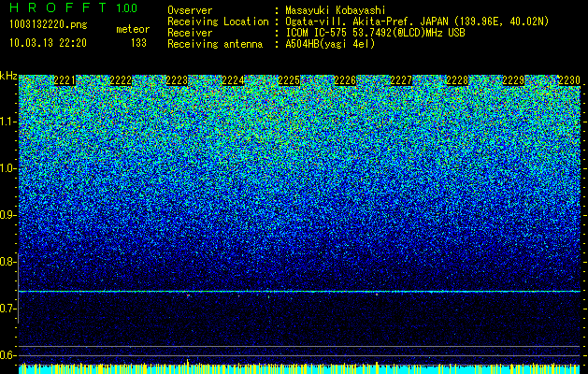Image resolution: width=588 pixels, height=374 pixels.
Task: Click the 2228 time marker
Action: point(457,80)
